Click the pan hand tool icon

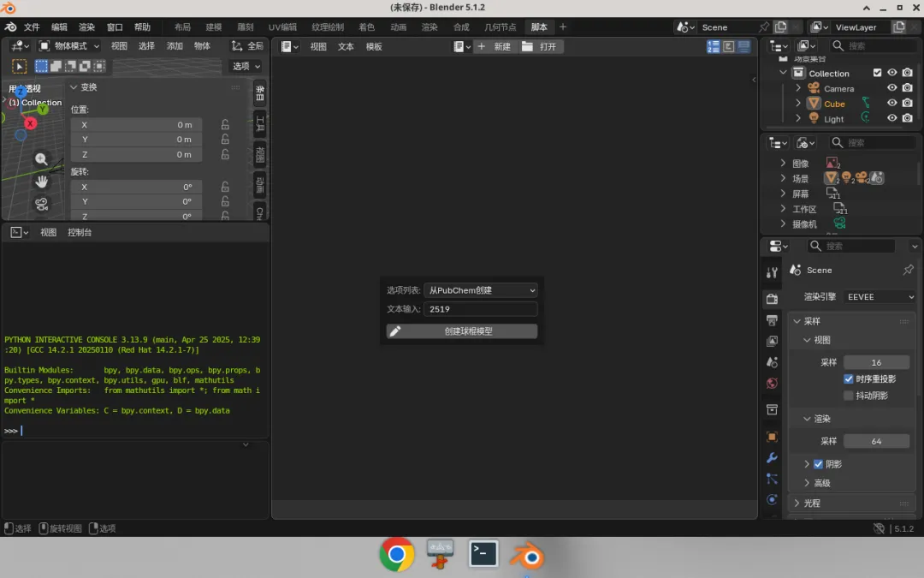(41, 182)
